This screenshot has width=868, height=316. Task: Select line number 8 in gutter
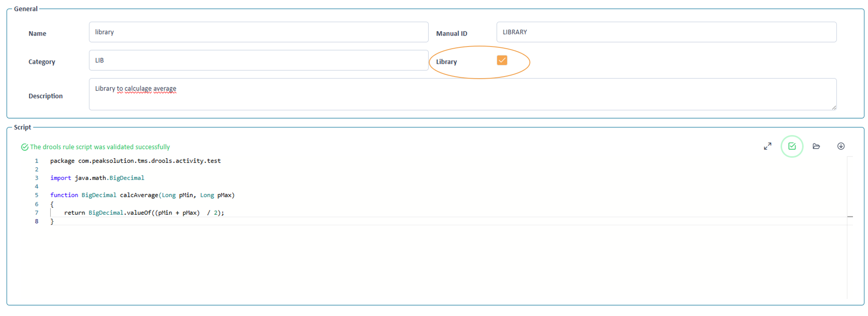click(x=36, y=221)
